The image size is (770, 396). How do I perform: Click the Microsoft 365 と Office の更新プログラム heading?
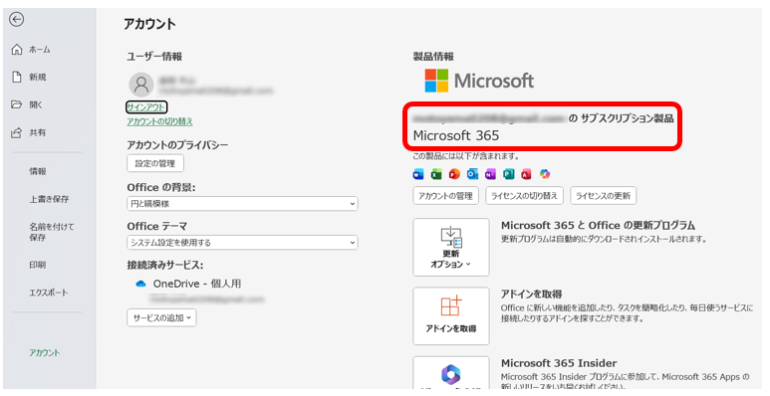pyautogui.click(x=598, y=226)
